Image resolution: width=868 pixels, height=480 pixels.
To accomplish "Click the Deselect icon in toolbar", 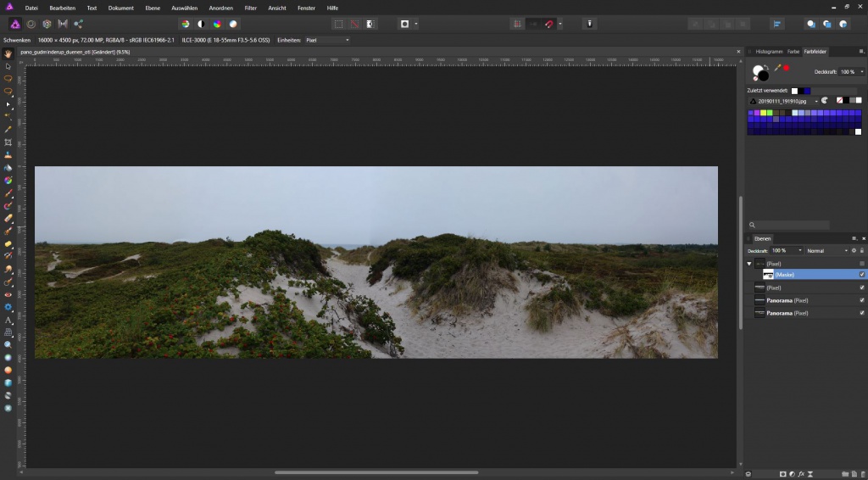I will pyautogui.click(x=354, y=24).
